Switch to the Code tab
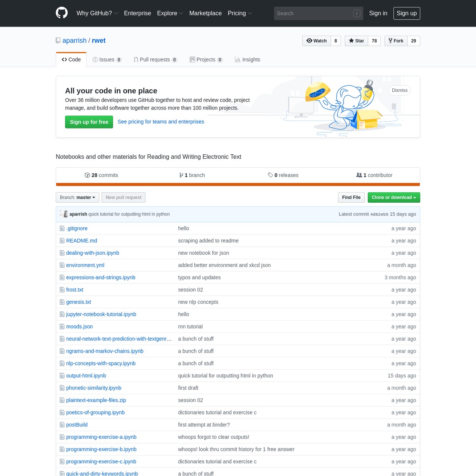 point(71,59)
